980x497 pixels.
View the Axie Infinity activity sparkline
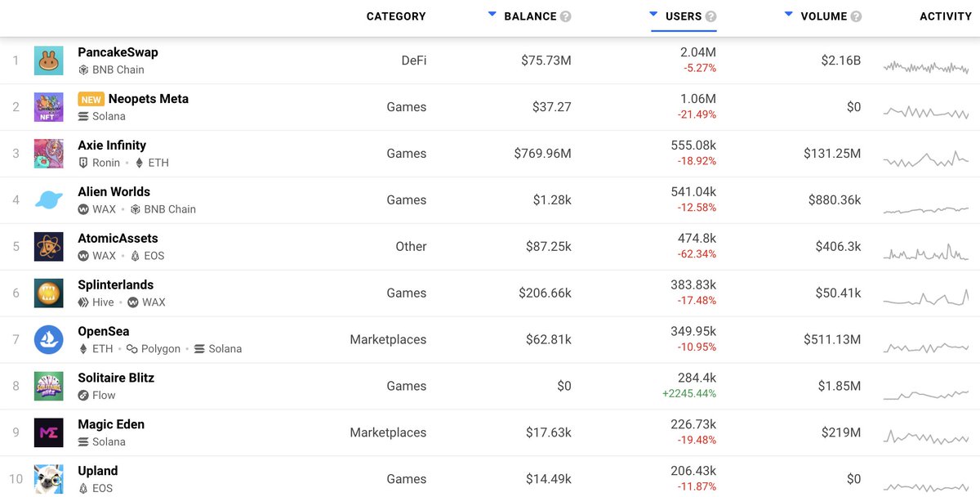pyautogui.click(x=926, y=159)
